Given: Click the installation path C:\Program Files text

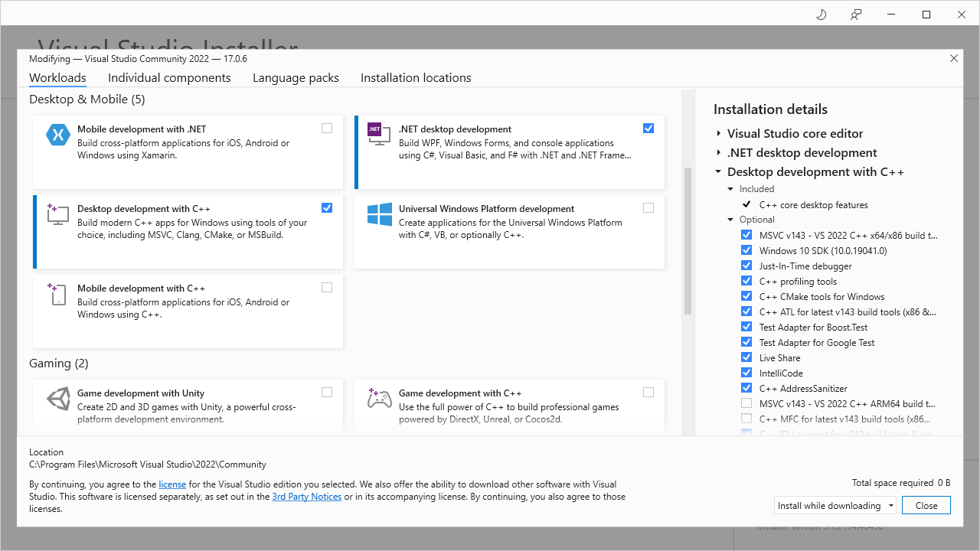Looking at the screenshot, I should [148, 465].
